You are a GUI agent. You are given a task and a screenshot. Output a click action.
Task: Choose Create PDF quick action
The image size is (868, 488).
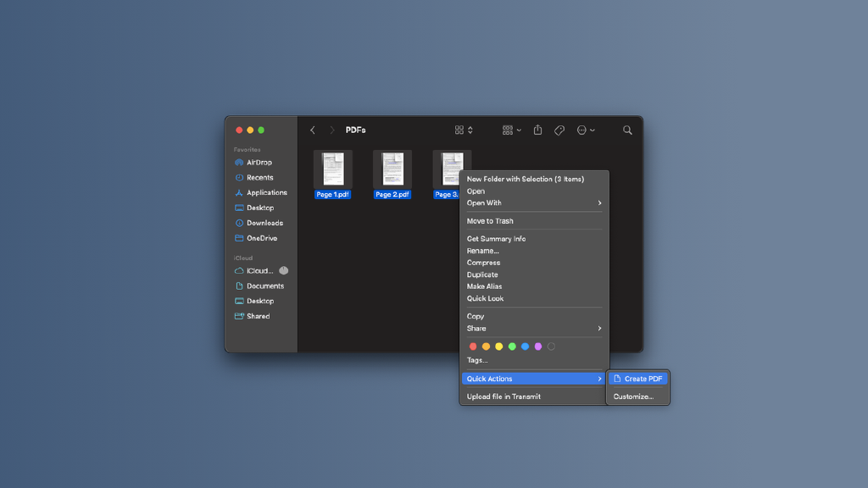(x=643, y=379)
